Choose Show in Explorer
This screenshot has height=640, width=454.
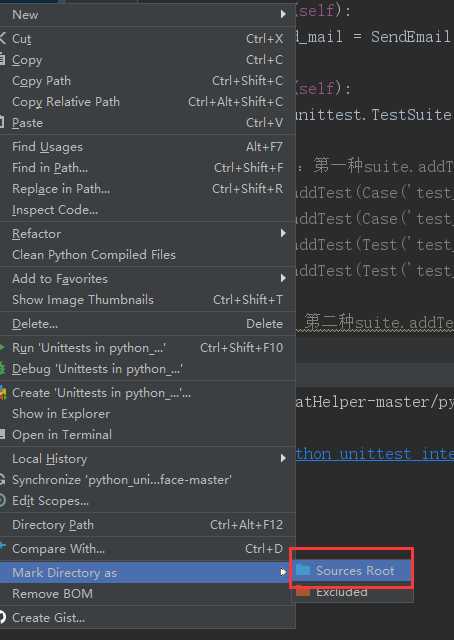147,414
